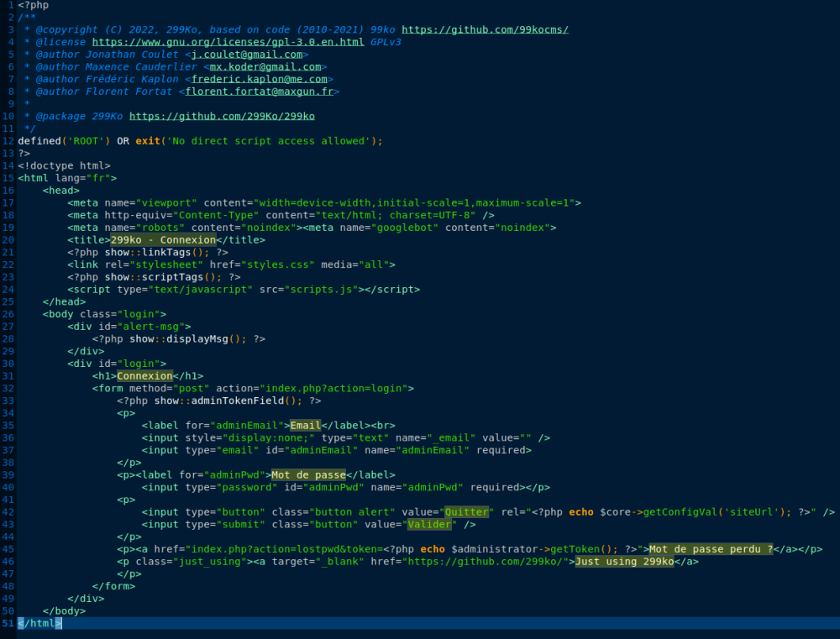Image resolution: width=840 pixels, height=639 pixels.
Task: Click the GPL-3.0 license URL
Action: pyautogui.click(x=228, y=42)
